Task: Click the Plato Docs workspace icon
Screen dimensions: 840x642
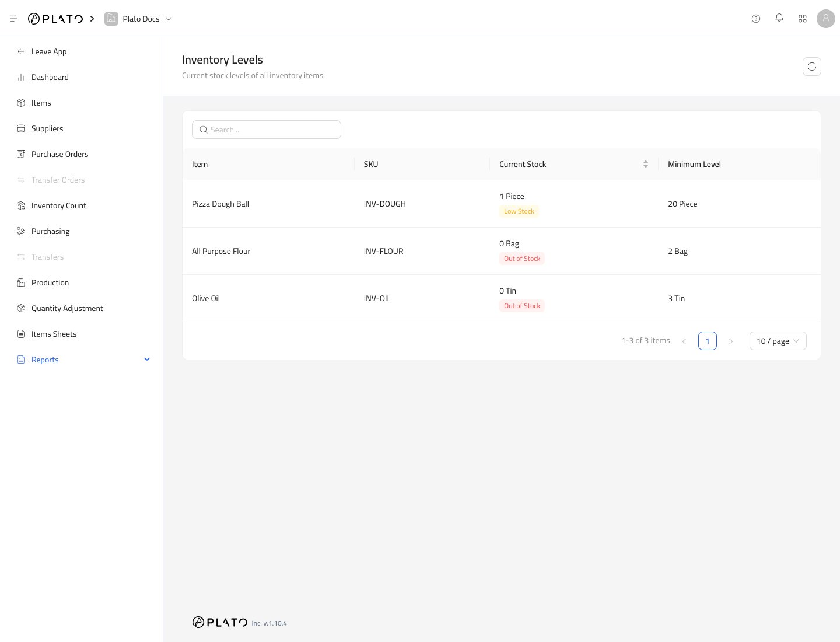Action: point(111,19)
